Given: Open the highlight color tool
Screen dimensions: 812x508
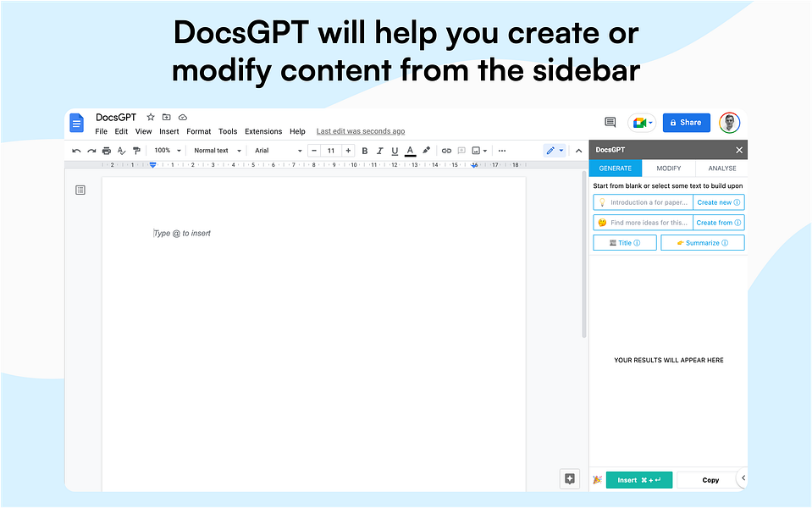Looking at the screenshot, I should (x=426, y=151).
